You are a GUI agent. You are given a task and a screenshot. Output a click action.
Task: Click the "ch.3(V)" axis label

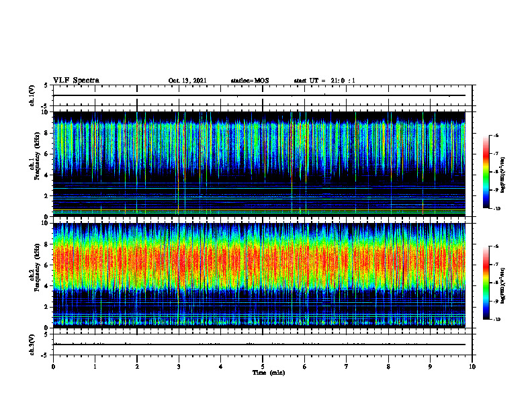tap(32, 345)
